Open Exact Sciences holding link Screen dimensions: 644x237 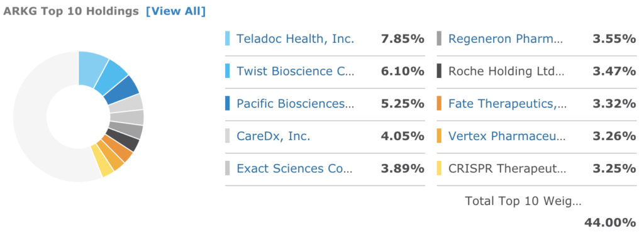294,168
